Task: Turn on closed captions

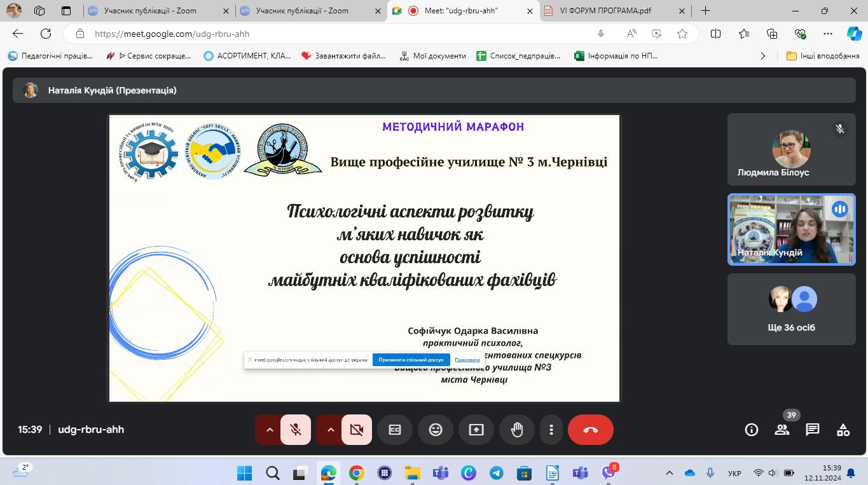Action: click(x=395, y=430)
